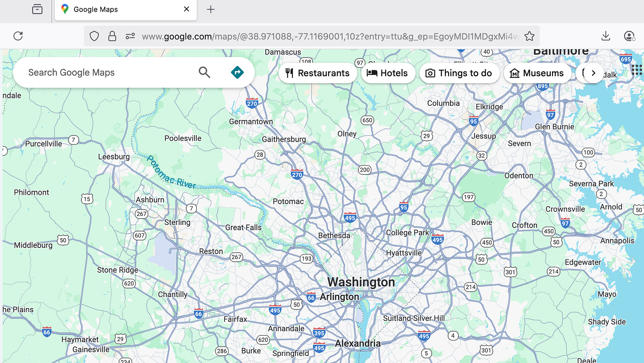Click the Middleburg map label

(33, 245)
